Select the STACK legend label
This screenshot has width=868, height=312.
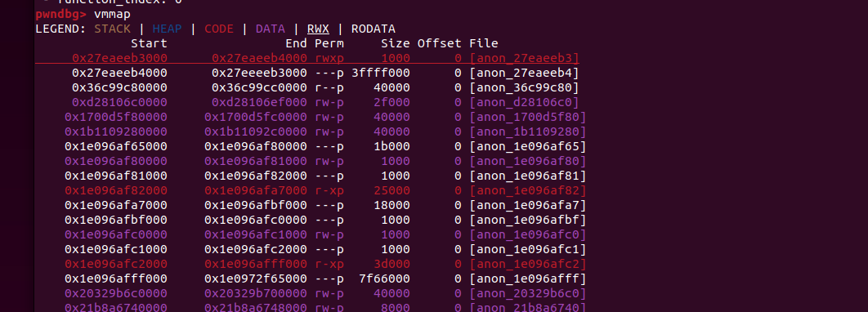point(112,29)
